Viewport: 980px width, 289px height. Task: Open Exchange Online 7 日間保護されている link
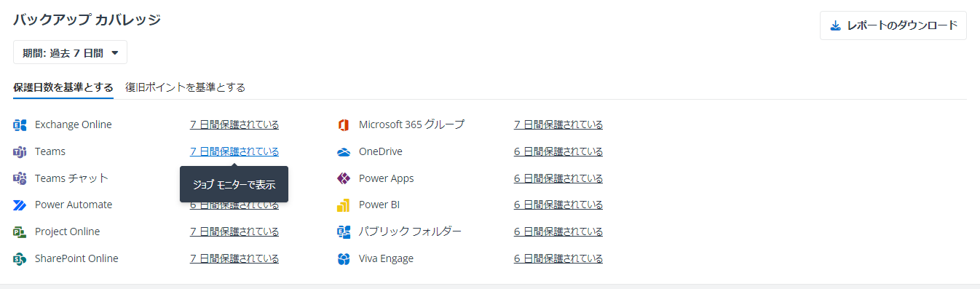point(234,124)
